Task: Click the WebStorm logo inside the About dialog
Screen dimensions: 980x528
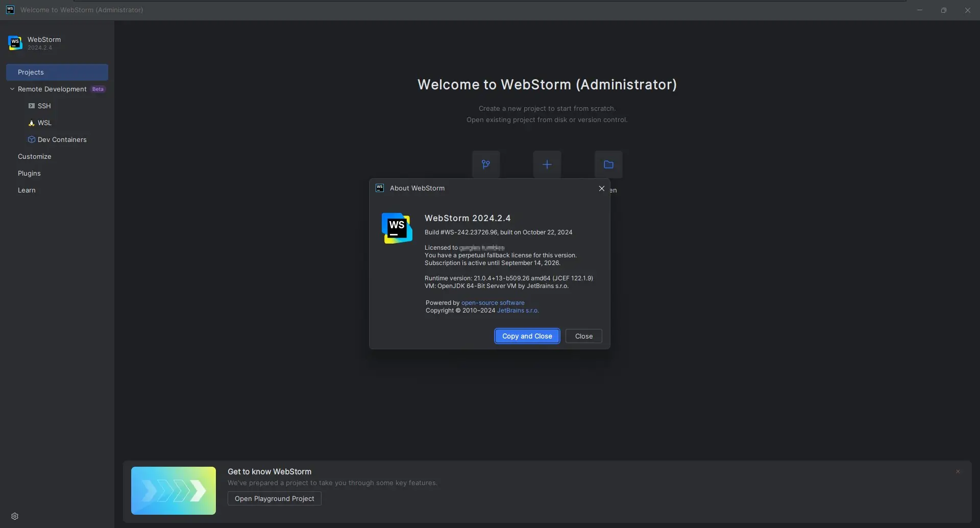Action: click(397, 228)
